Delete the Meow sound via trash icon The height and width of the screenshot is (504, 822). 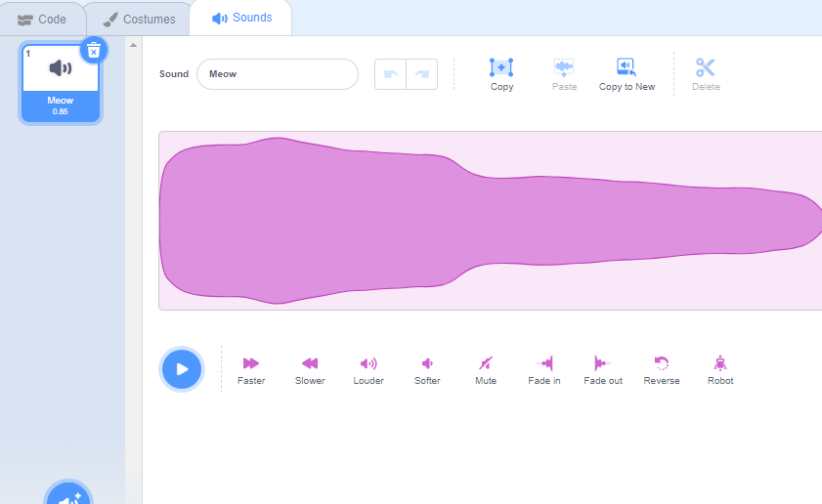point(94,50)
